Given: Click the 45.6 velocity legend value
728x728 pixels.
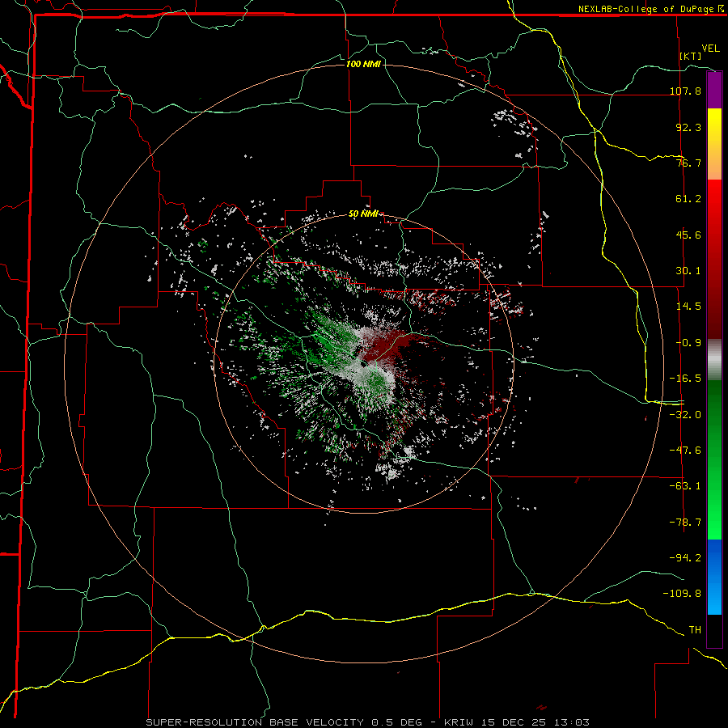Looking at the screenshot, I should tap(688, 235).
